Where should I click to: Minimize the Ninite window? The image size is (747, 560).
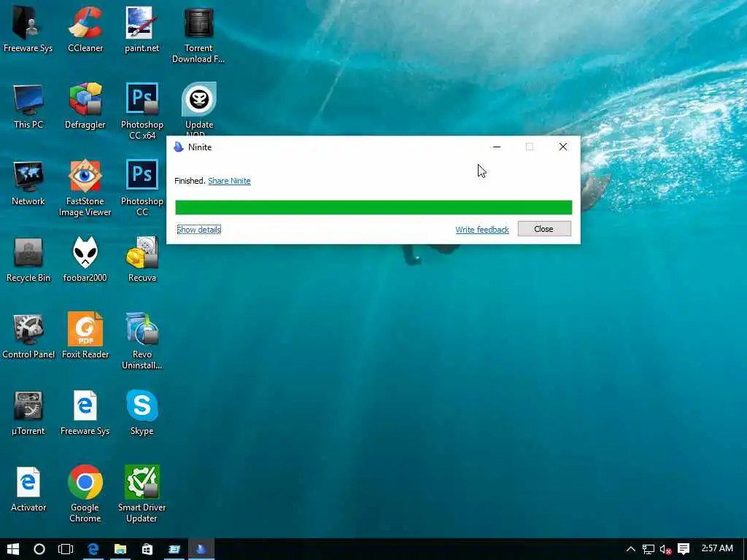point(497,147)
